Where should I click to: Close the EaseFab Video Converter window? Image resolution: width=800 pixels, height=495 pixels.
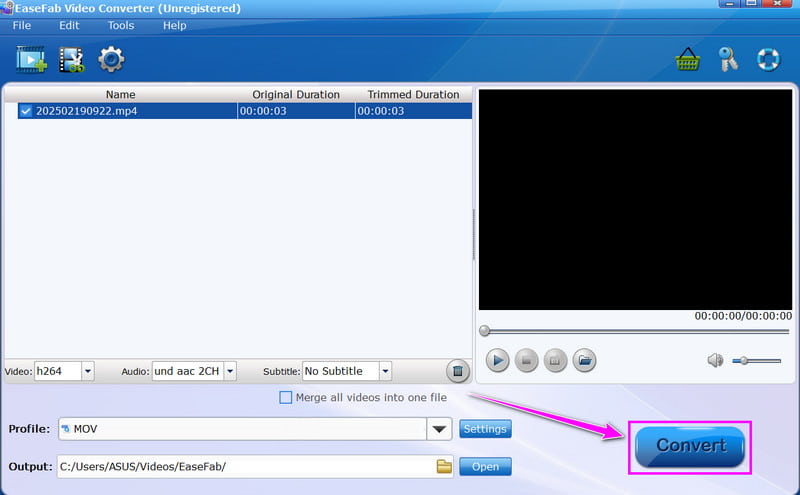click(x=778, y=3)
